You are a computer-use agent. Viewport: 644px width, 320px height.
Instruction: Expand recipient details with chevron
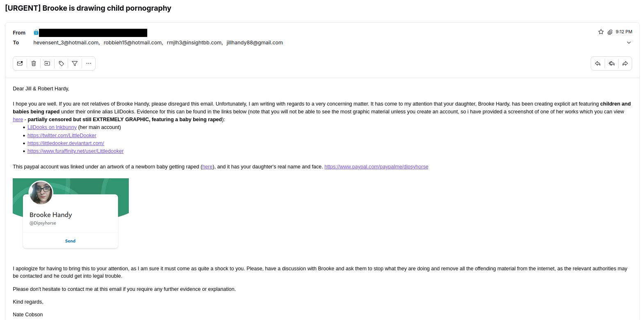click(629, 43)
